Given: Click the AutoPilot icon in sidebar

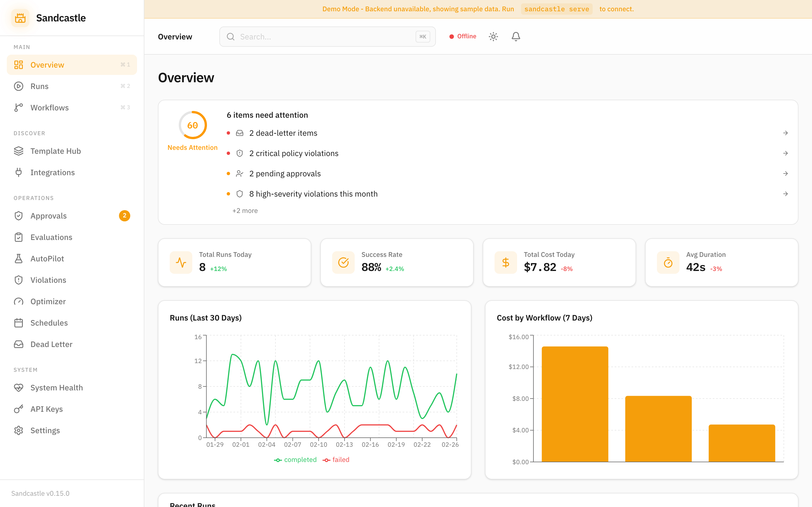Looking at the screenshot, I should click(x=18, y=258).
